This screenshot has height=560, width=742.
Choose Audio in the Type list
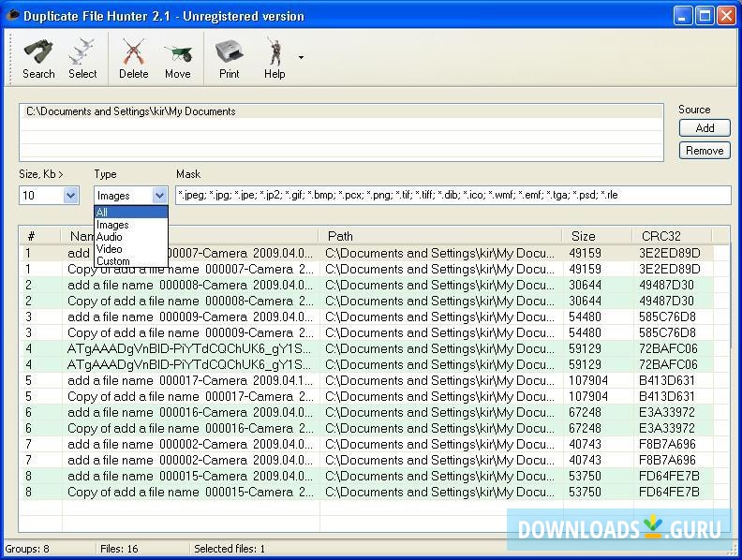pos(110,237)
